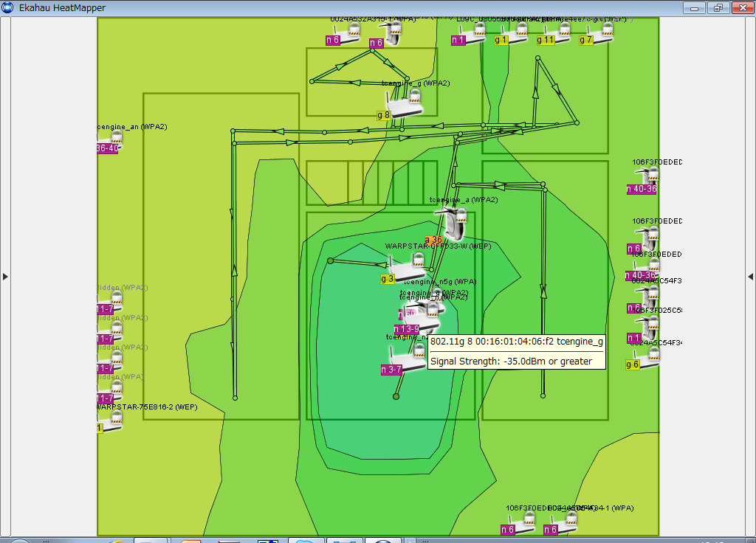This screenshot has height=543, width=756.
Task: Click 'Signal Strength: -35.0dBm or greater' text
Action: [x=511, y=362]
